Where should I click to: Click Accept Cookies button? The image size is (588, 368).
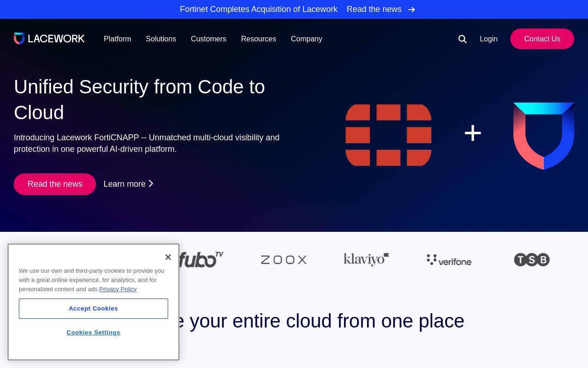coord(93,309)
